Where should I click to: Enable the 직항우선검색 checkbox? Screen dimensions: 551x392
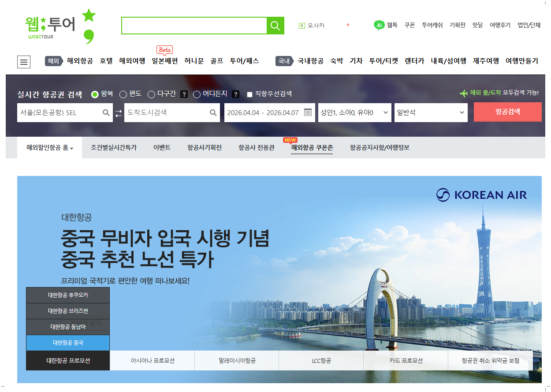pos(249,94)
